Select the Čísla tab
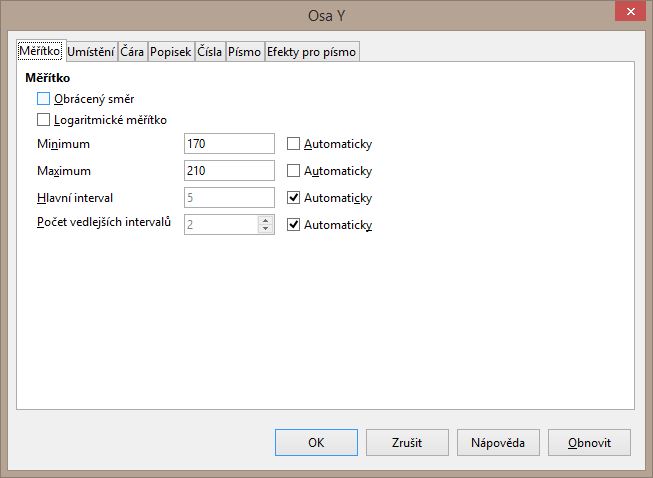 (209, 51)
